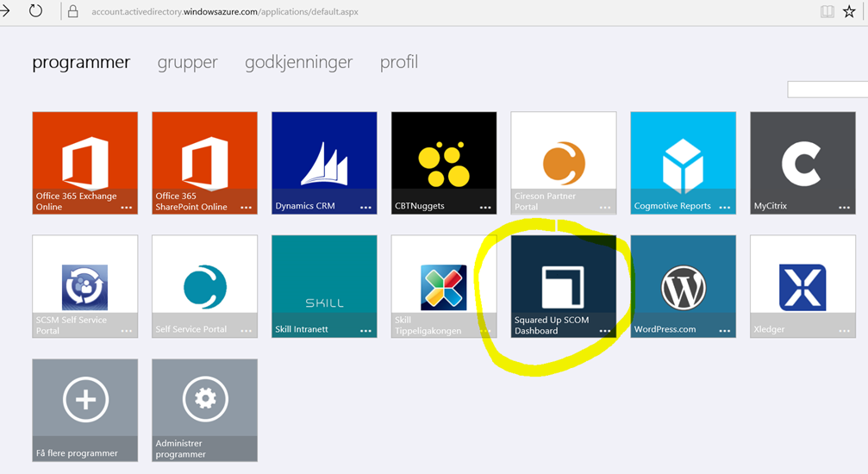This screenshot has width=868, height=474.
Task: Click the Få flere programmer plus tile
Action: 84,410
